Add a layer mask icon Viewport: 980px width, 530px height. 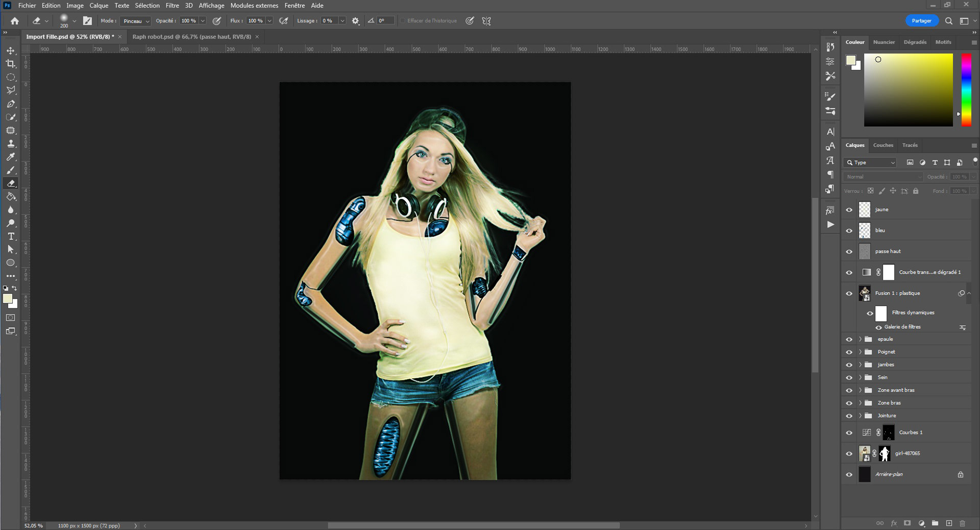tap(907, 523)
